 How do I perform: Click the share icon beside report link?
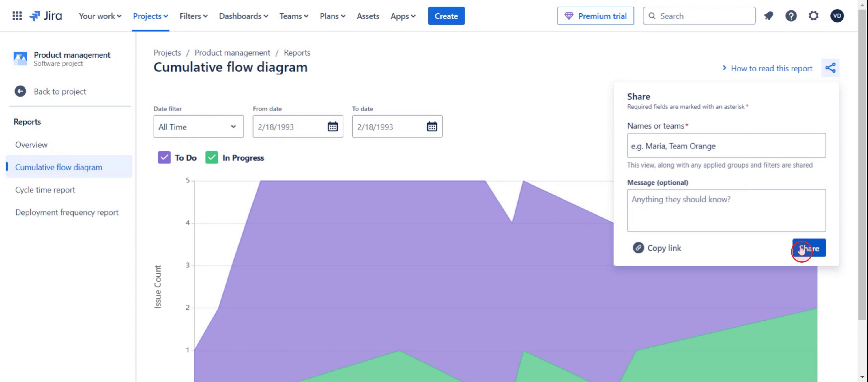830,68
